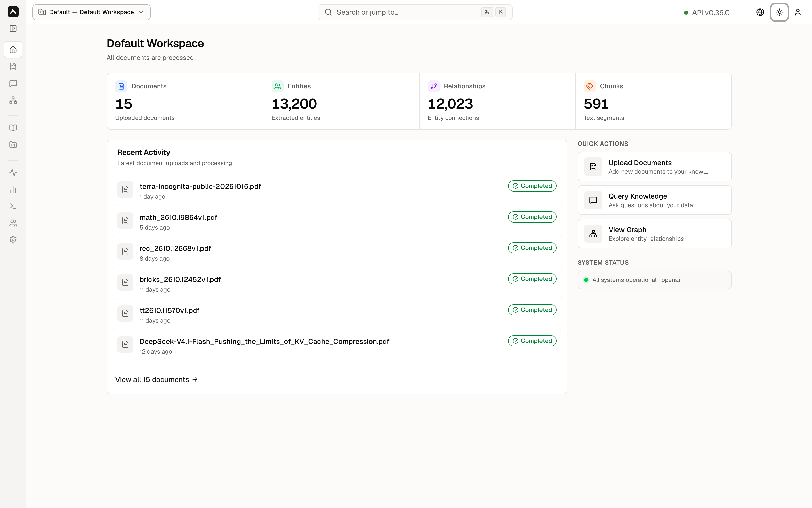
Task: Click View Graph quick action
Action: 654,234
